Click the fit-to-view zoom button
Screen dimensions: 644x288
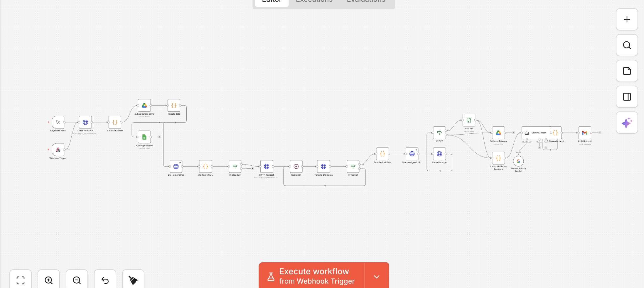pos(21,280)
